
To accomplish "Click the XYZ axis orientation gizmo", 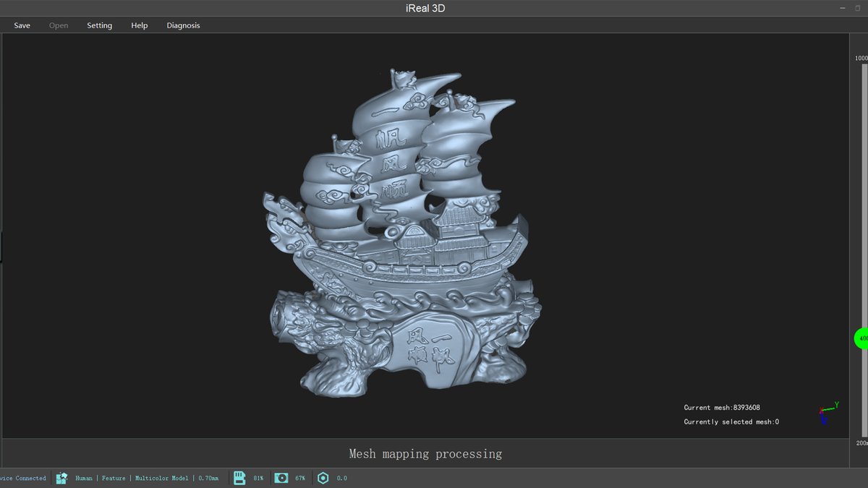I will [828, 412].
